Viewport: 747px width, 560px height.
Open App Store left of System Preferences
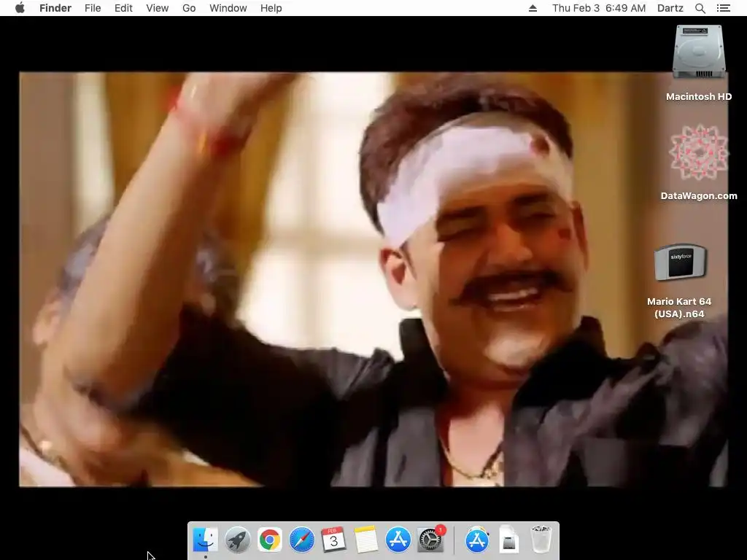398,540
